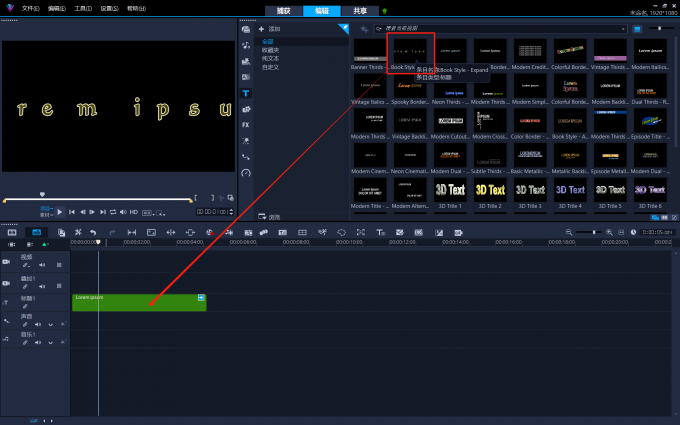This screenshot has height=425, width=680.
Task: Switch to the 共享 (Share) tab
Action: 360,10
